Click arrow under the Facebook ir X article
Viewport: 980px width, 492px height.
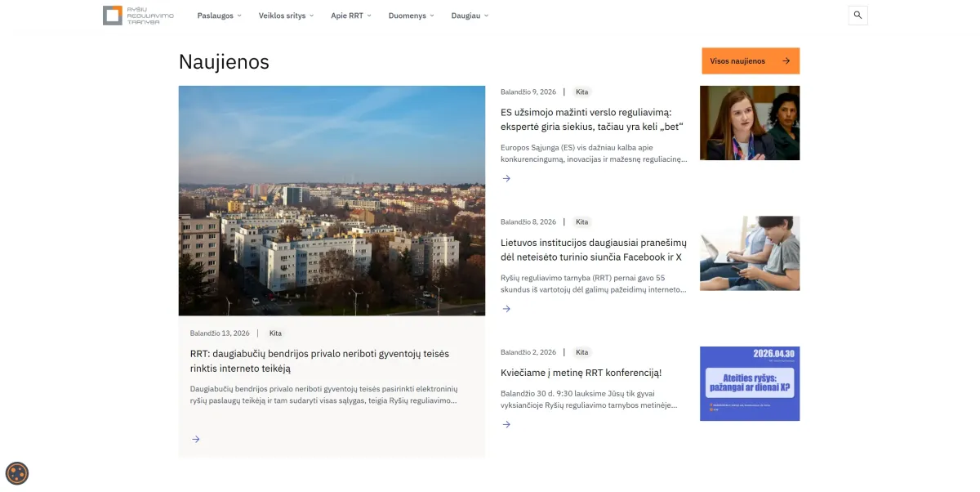pyautogui.click(x=506, y=309)
